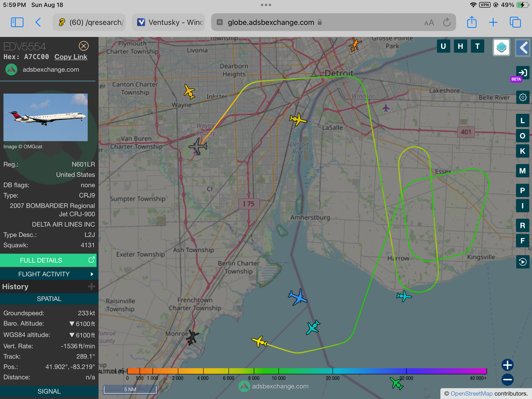This screenshot has width=532, height=399.
Task: Toggle the K button
Action: (523, 151)
